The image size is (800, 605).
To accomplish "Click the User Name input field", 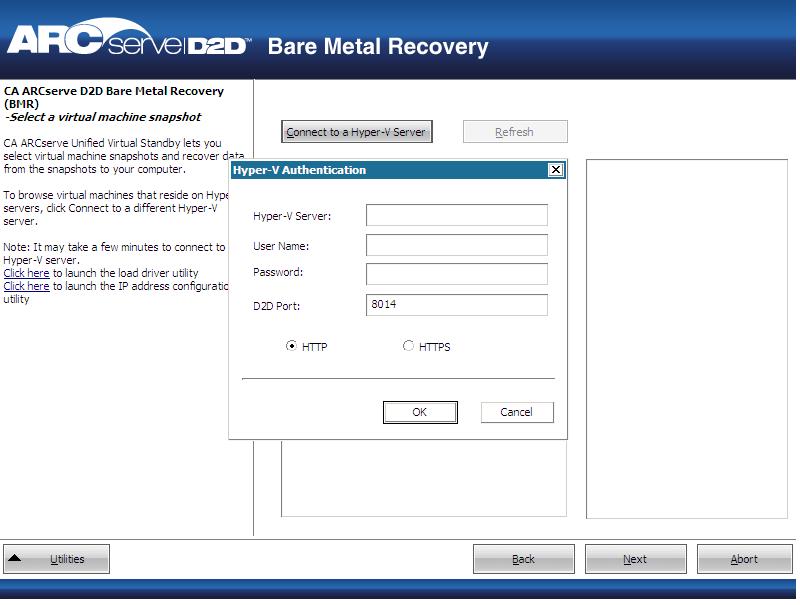I will (457, 244).
